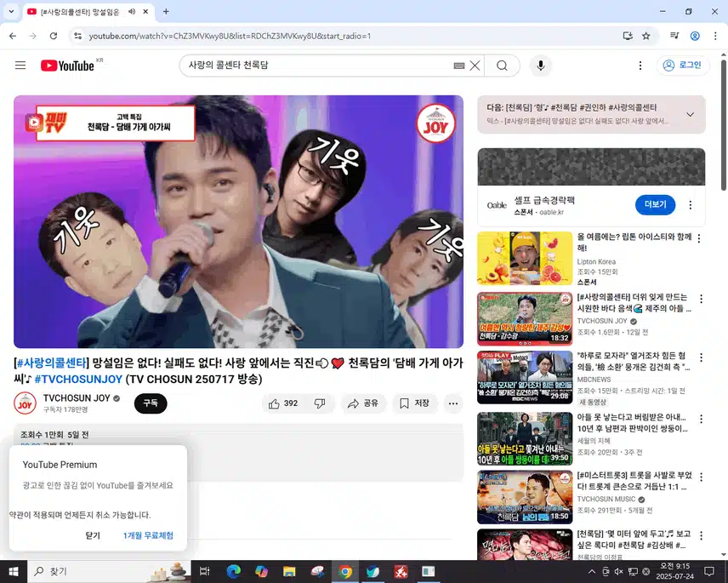Open Task View on taskbar

pos(204,571)
